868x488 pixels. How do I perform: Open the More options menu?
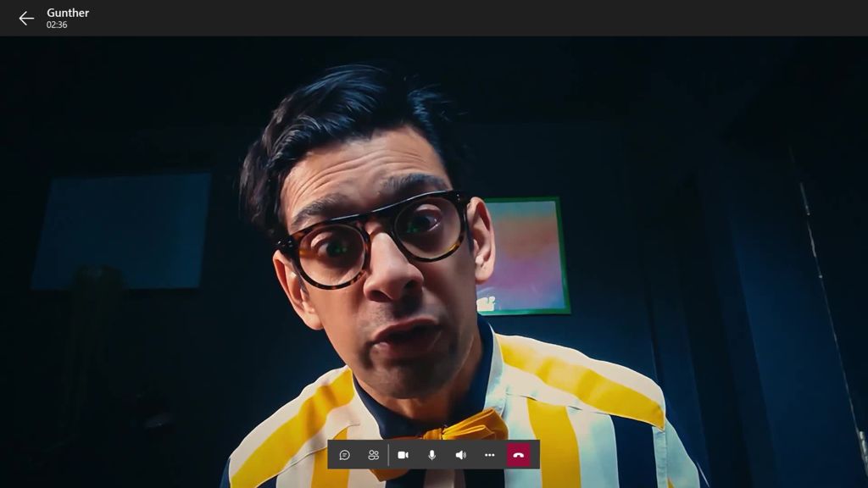coord(489,455)
